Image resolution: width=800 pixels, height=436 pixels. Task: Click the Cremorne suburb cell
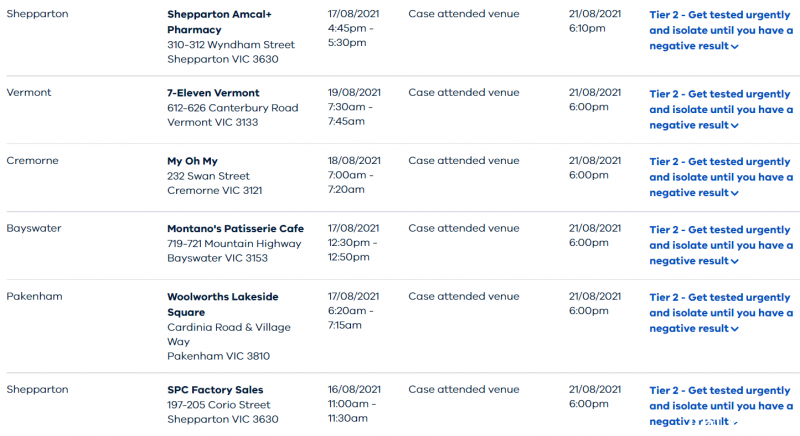pyautogui.click(x=32, y=161)
